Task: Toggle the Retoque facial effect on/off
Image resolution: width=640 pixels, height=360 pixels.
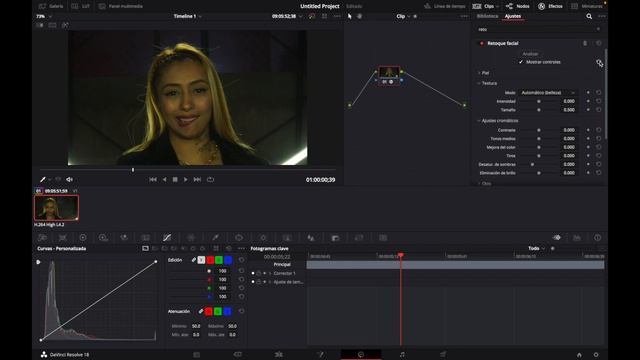Action: [482, 43]
